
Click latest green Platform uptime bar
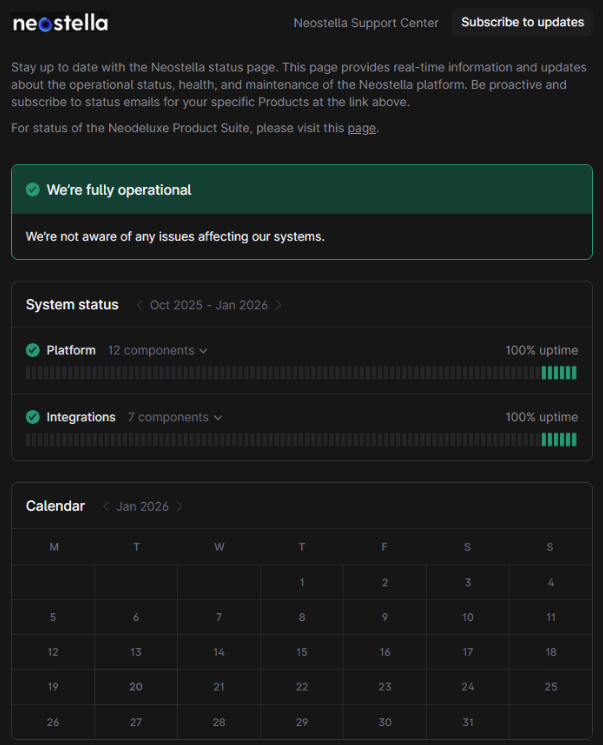pyautogui.click(x=574, y=372)
